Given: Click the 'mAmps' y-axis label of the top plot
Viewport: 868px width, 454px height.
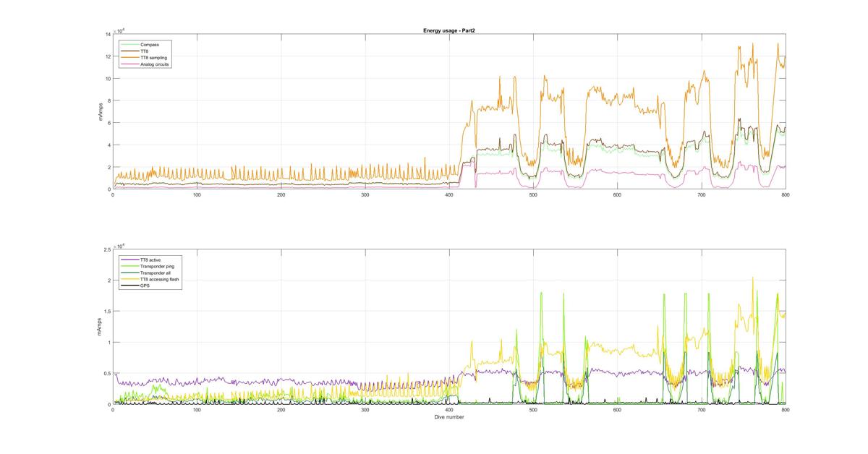Looking at the screenshot, I should [101, 112].
